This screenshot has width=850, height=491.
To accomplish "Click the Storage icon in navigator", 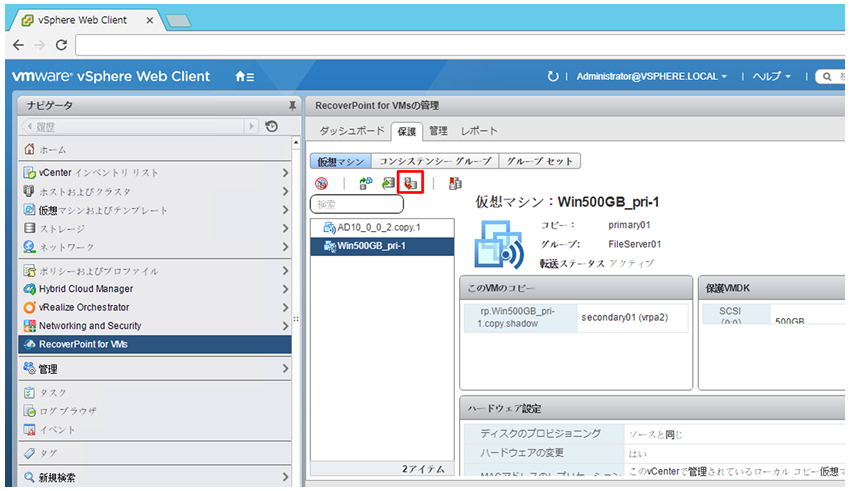I will click(29, 228).
